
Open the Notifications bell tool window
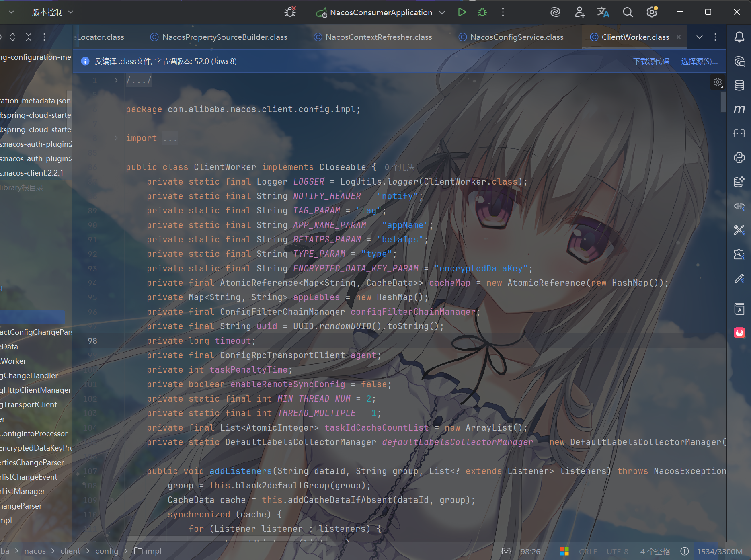tap(739, 37)
